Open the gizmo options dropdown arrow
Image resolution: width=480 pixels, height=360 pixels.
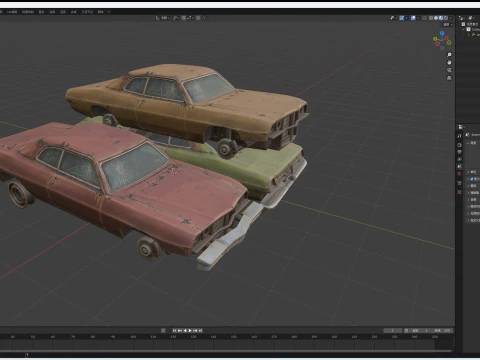pos(407,18)
